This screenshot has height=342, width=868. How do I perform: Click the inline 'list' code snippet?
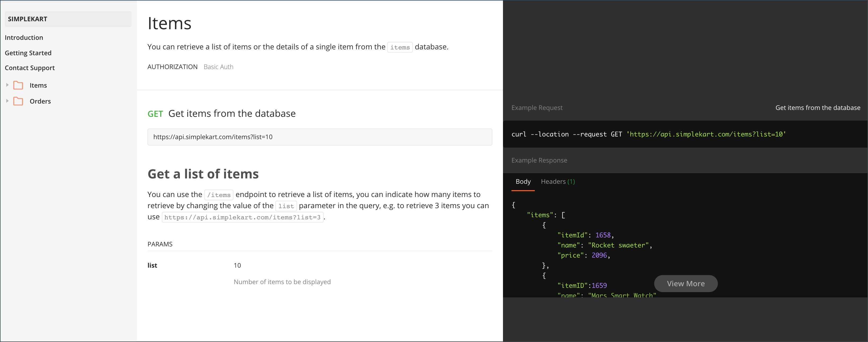point(286,206)
